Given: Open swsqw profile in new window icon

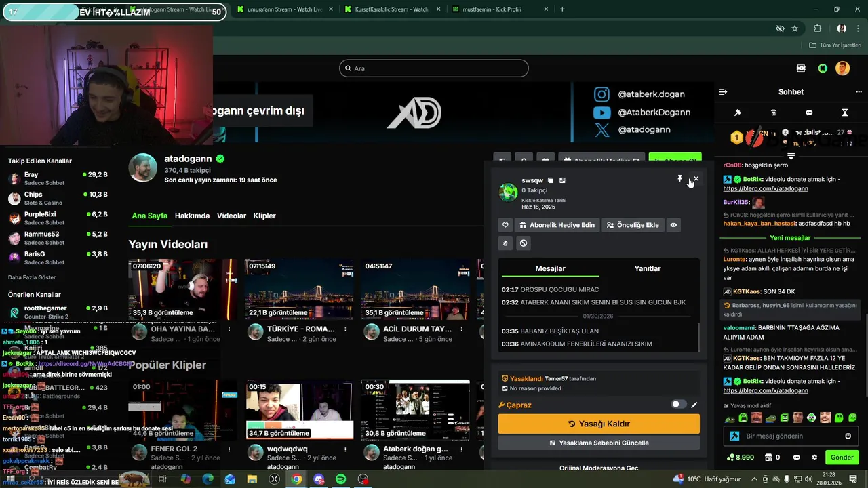Looking at the screenshot, I should click(x=562, y=180).
